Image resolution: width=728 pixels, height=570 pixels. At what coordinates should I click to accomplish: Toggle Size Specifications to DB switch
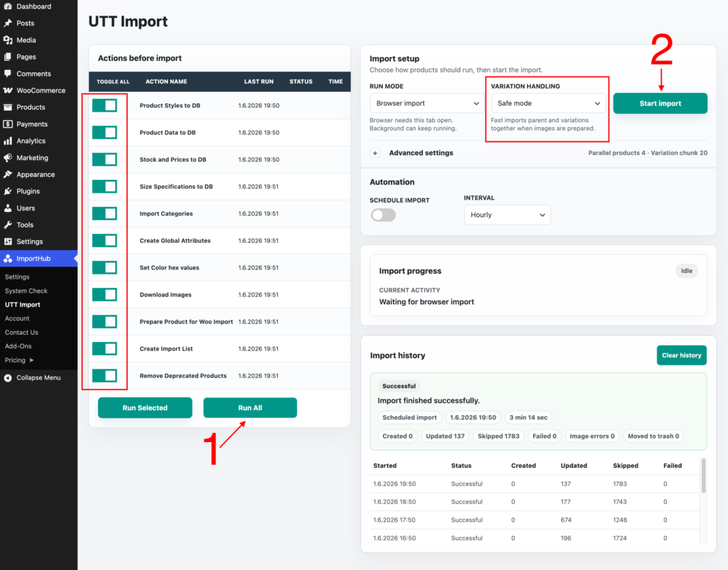(105, 187)
